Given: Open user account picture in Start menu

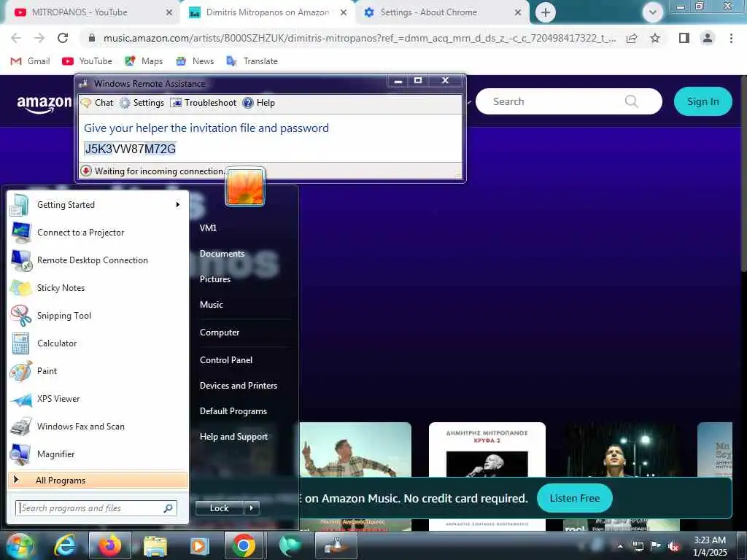Looking at the screenshot, I should tap(245, 187).
